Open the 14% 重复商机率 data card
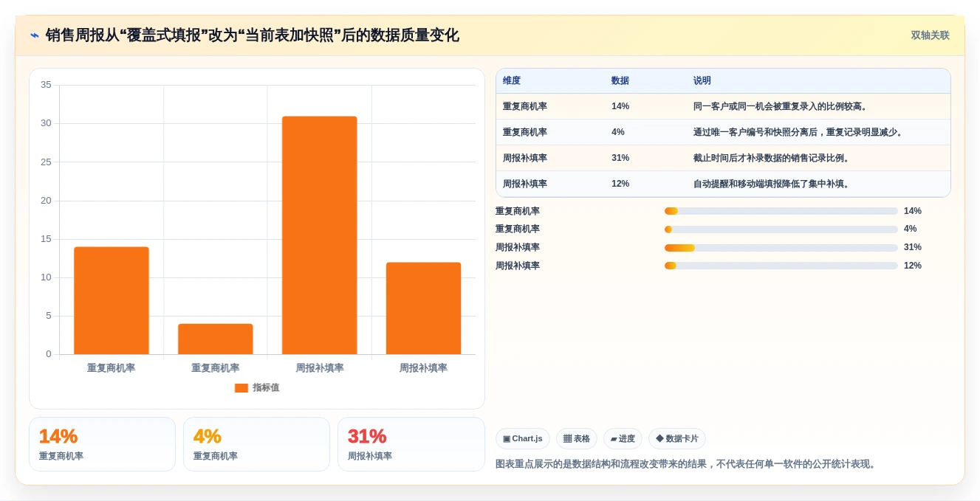The width and height of the screenshot is (980, 501). tap(102, 444)
